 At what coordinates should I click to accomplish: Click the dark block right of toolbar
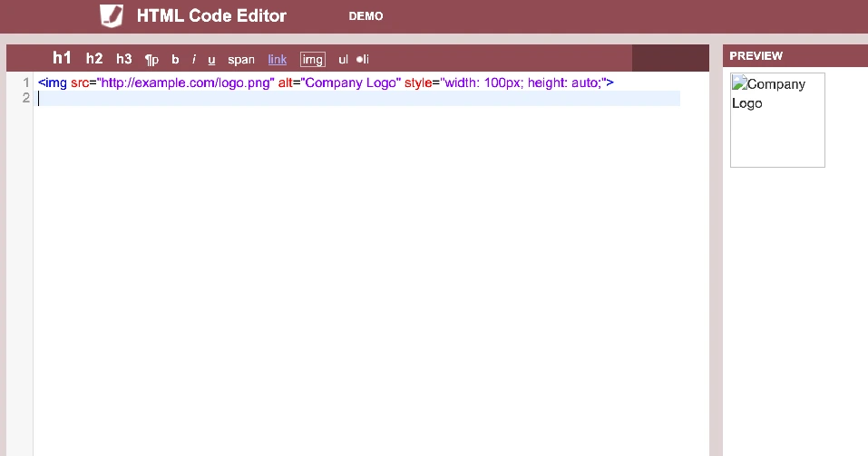coord(670,58)
